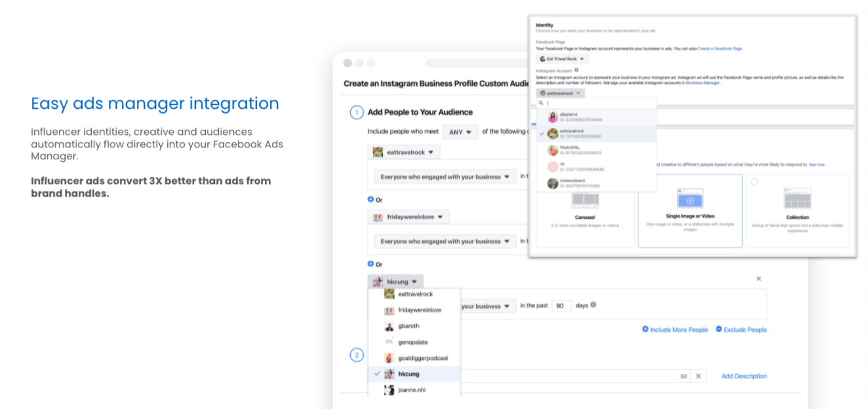This screenshot has width=868, height=409.
Task: Open the partly hidden 'your business' engagement dropdown
Action: (488, 306)
